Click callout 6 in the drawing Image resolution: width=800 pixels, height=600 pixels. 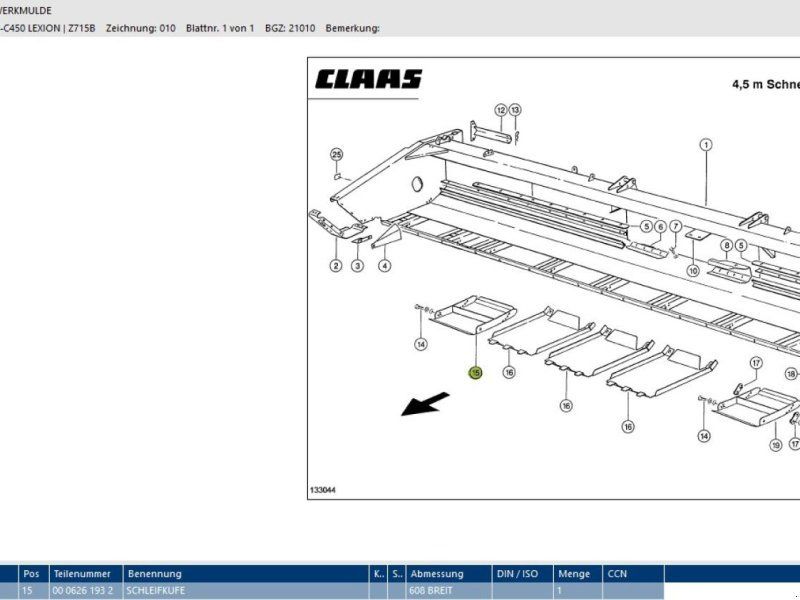[661, 227]
